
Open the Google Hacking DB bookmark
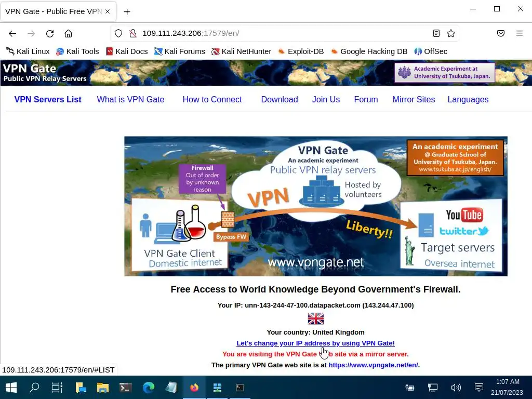369,51
